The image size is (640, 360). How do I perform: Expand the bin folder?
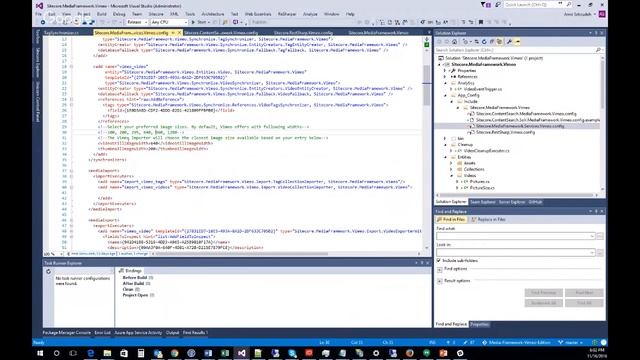coord(446,138)
